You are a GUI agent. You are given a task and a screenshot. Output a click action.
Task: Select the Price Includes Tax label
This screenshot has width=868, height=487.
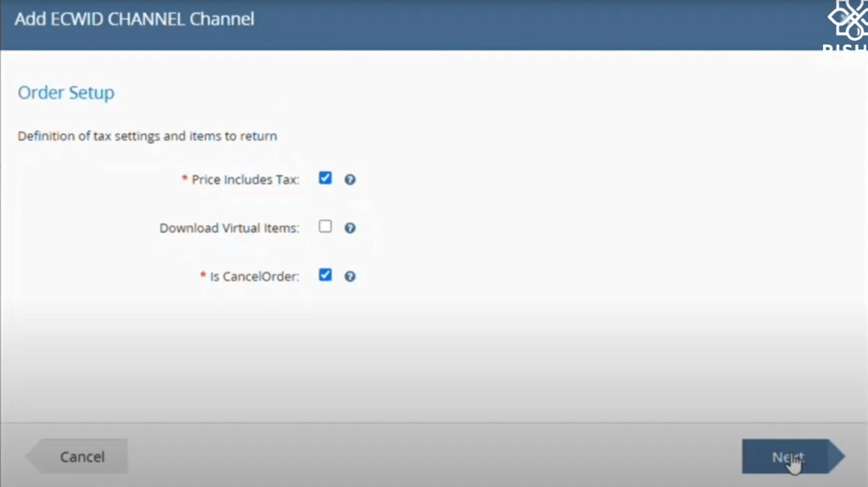(x=245, y=180)
